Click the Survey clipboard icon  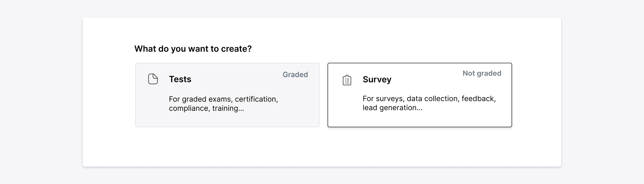347,80
